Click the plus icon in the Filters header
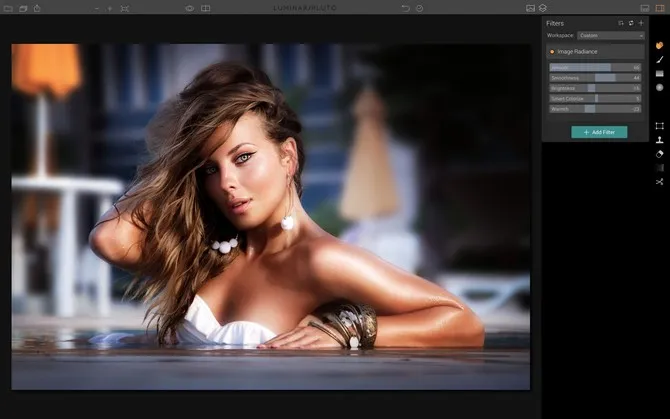Viewport: 670px width, 419px height. [641, 22]
